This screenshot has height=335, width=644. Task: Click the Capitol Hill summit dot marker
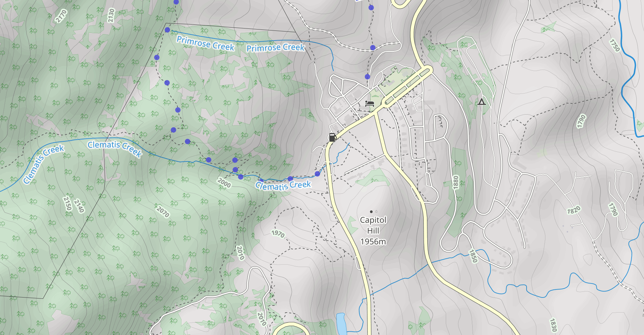point(371,212)
